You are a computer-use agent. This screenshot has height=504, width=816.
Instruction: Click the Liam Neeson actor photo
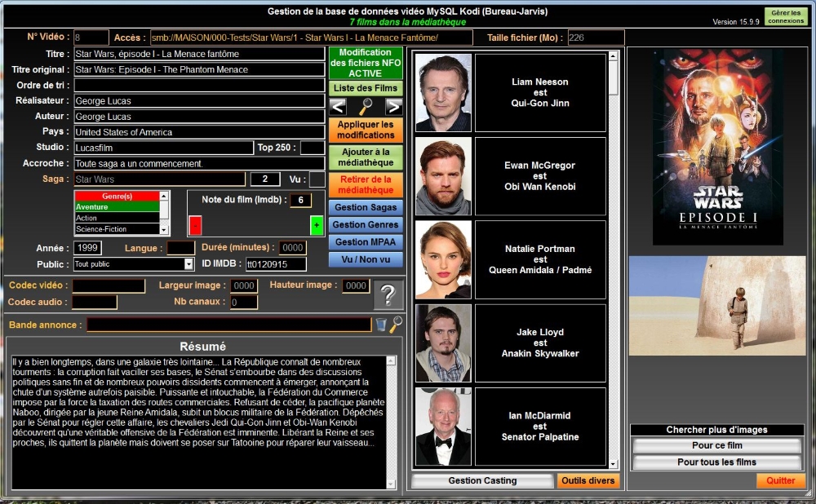[x=443, y=92]
